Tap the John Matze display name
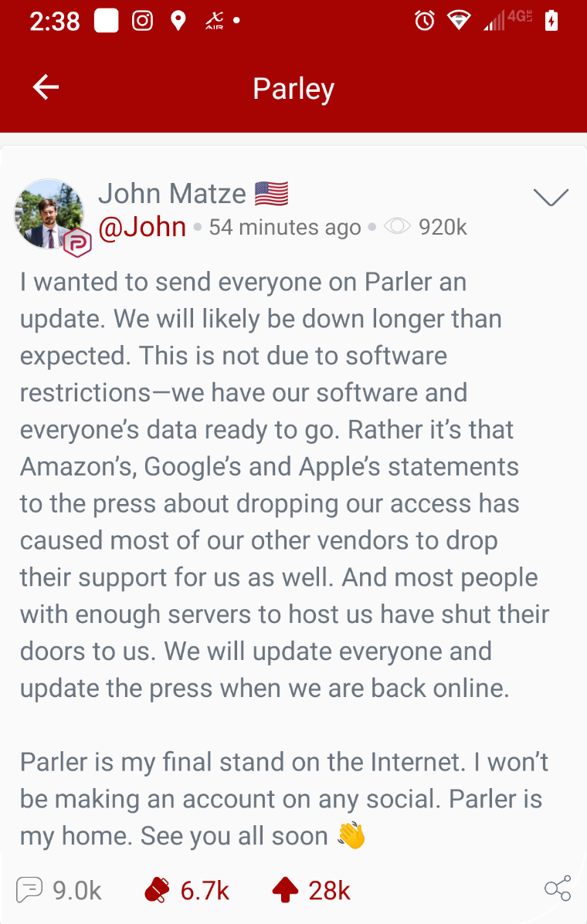 click(x=171, y=193)
